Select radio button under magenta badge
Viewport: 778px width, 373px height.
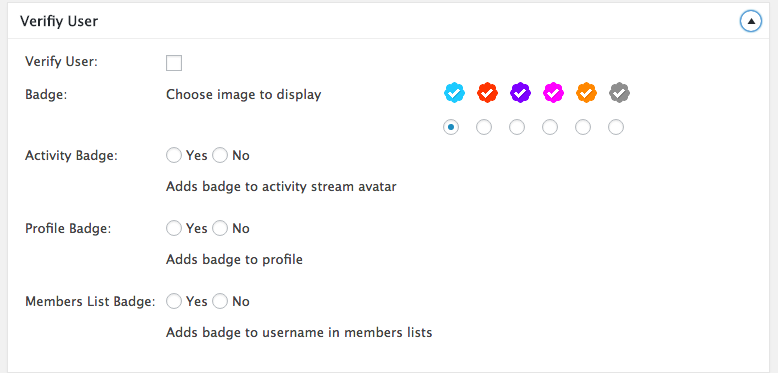[550, 127]
